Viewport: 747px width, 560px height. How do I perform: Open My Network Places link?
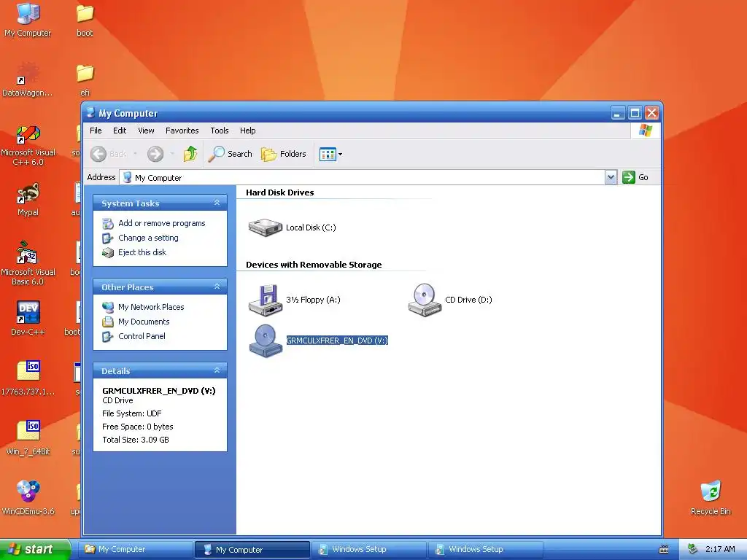pos(151,307)
